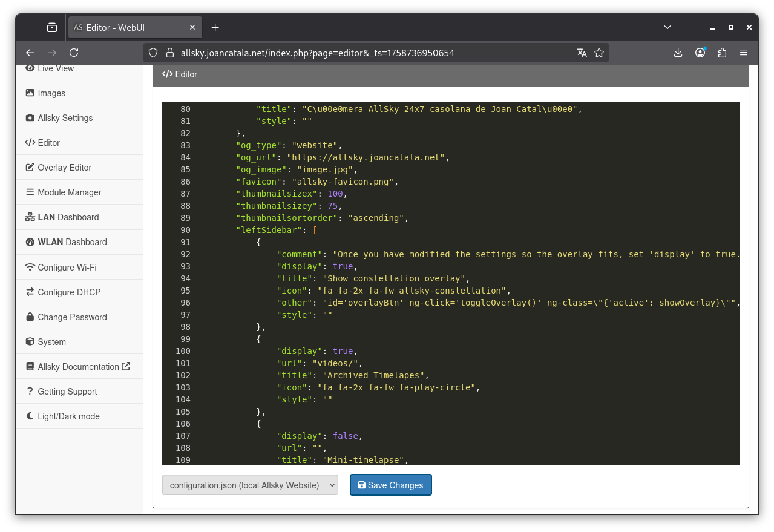774x532 pixels.
Task: Click the list all tabs chevron
Action: click(x=667, y=27)
